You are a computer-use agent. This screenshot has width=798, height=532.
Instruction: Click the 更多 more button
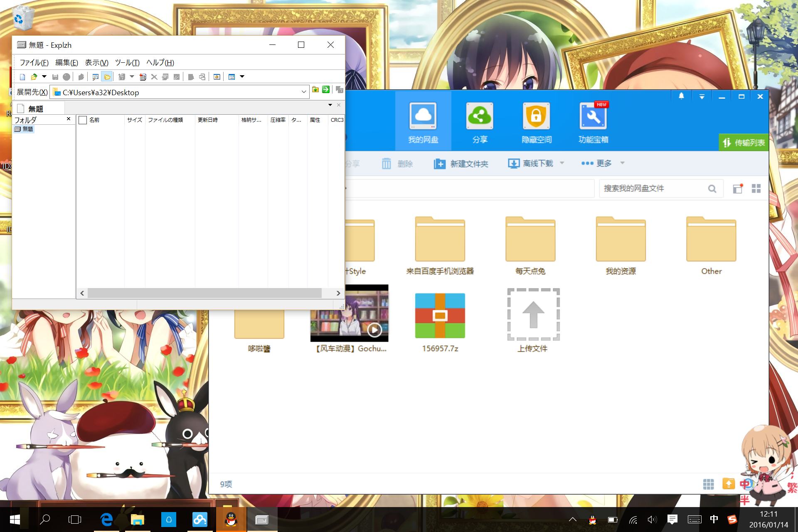click(596, 163)
